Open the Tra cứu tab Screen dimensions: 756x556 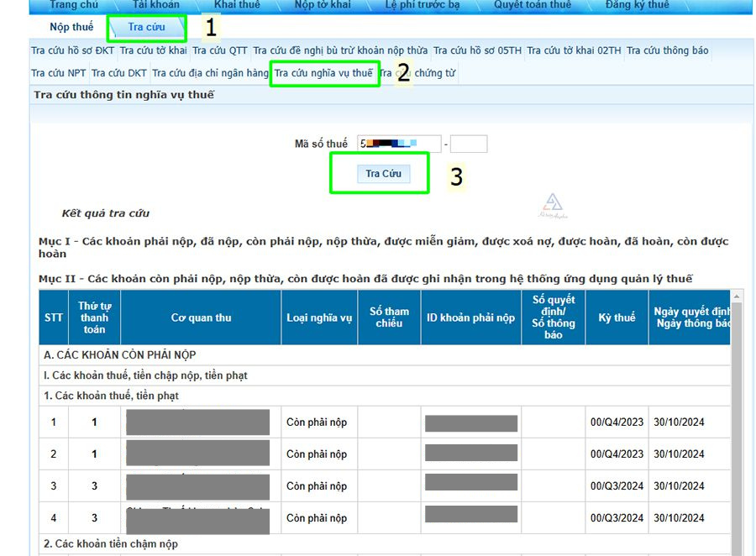click(146, 28)
